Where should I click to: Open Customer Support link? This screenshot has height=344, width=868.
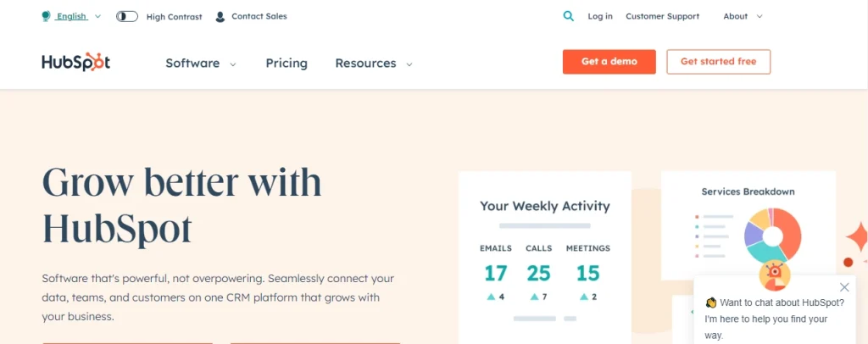point(662,16)
